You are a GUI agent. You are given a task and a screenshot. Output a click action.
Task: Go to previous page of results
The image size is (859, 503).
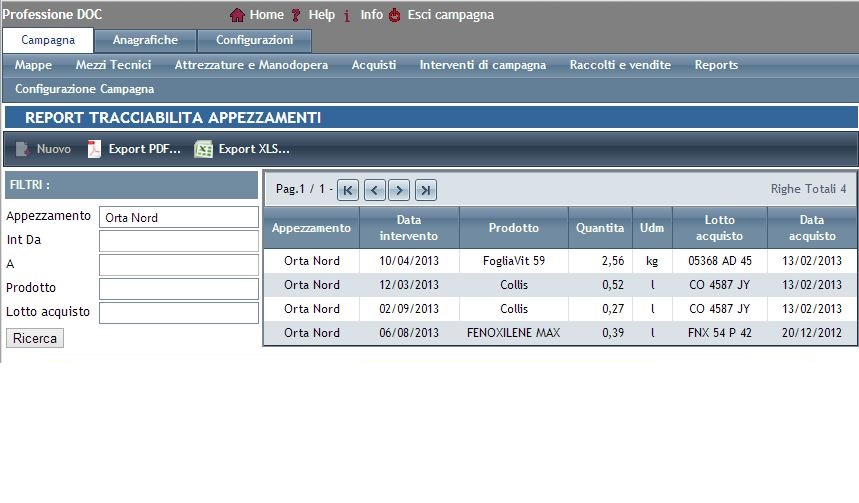click(x=374, y=190)
